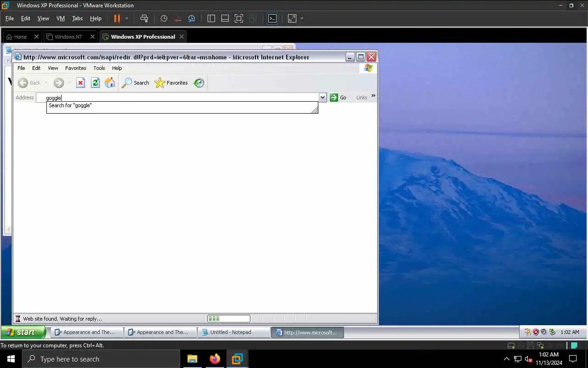The height and width of the screenshot is (368, 588).
Task: Open the IE Favorites menu
Action: [x=76, y=68]
